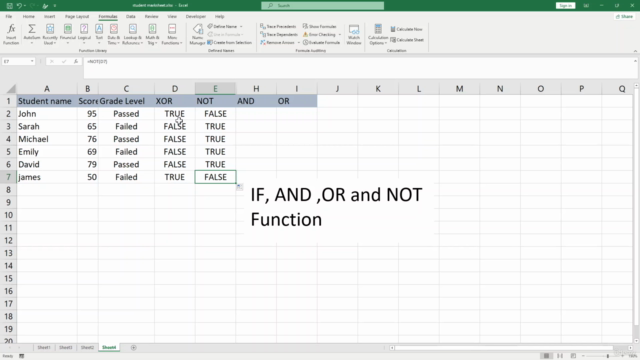
Task: Switch to Page Break Preview in the status bar
Action: coord(573,356)
